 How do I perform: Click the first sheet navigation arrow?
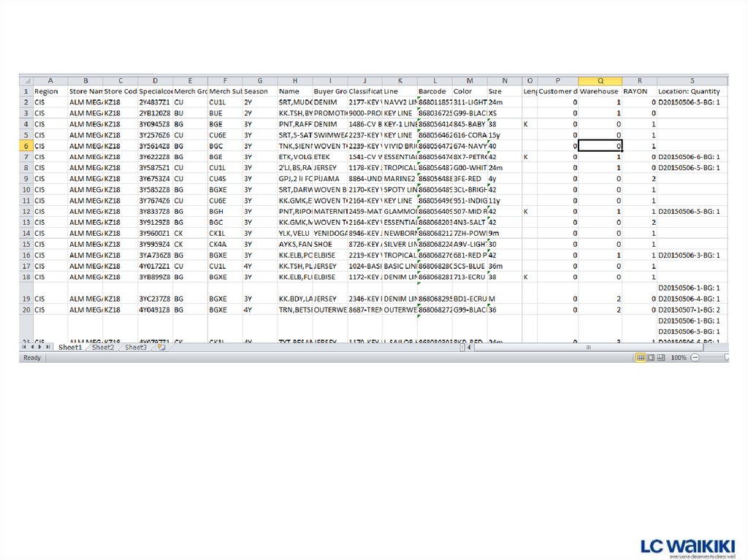click(25, 348)
